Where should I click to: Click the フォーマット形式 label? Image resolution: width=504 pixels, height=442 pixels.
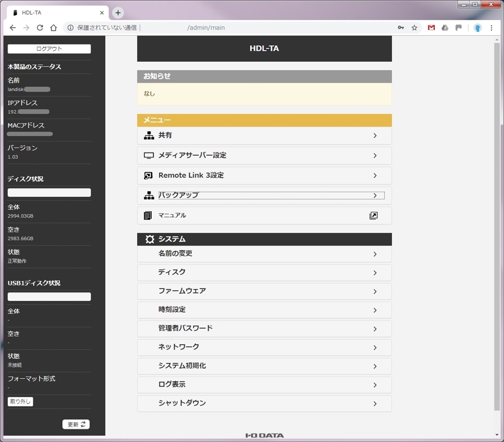31,379
